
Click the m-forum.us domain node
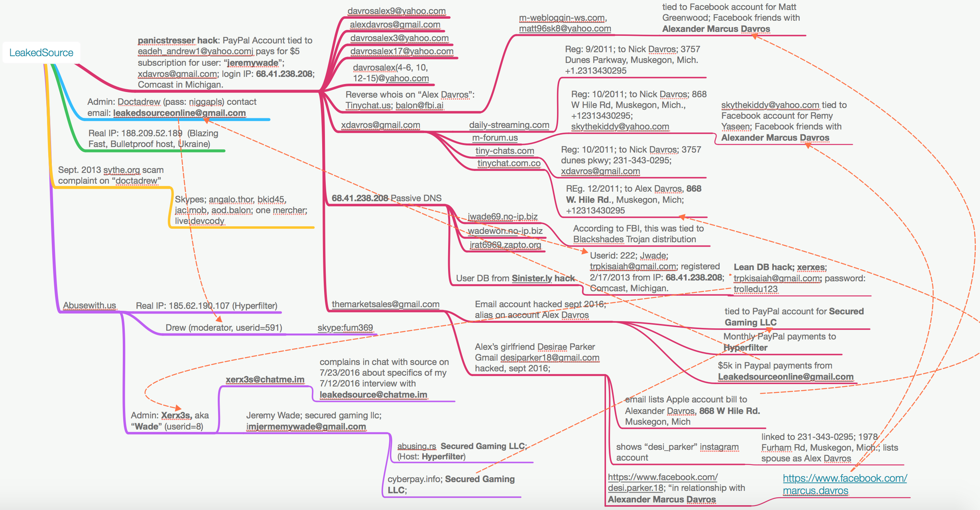point(495,138)
